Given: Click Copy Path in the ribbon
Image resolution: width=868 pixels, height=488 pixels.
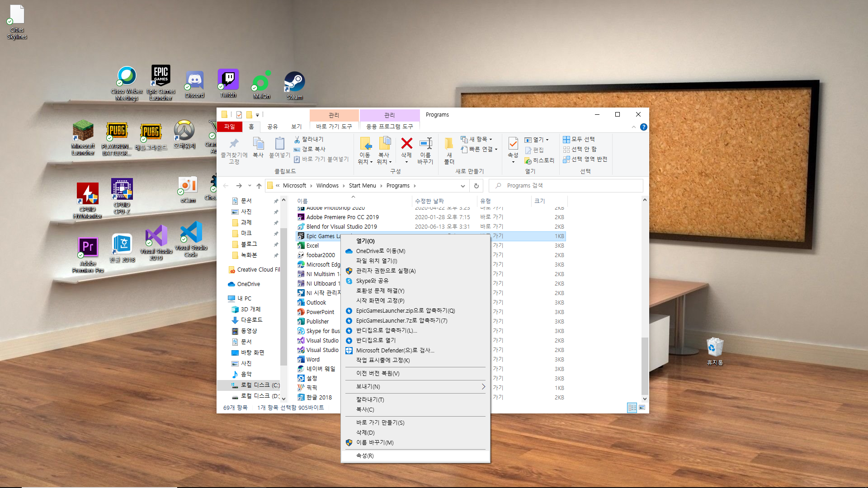Looking at the screenshot, I should (x=310, y=149).
